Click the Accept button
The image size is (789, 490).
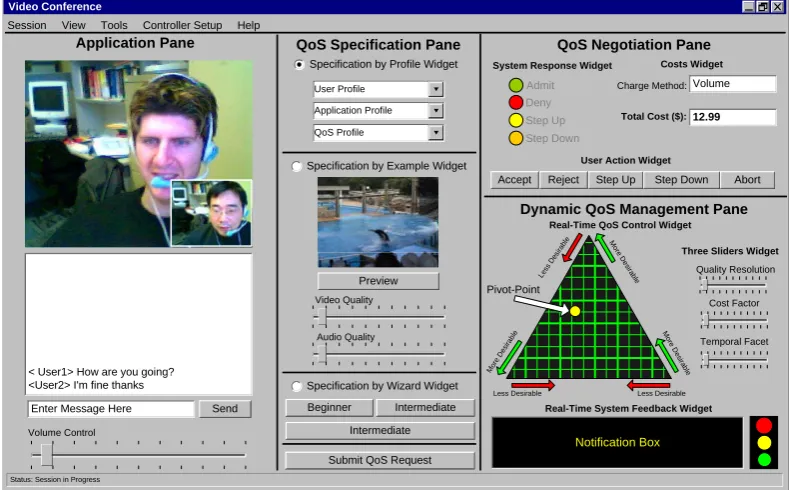514,180
